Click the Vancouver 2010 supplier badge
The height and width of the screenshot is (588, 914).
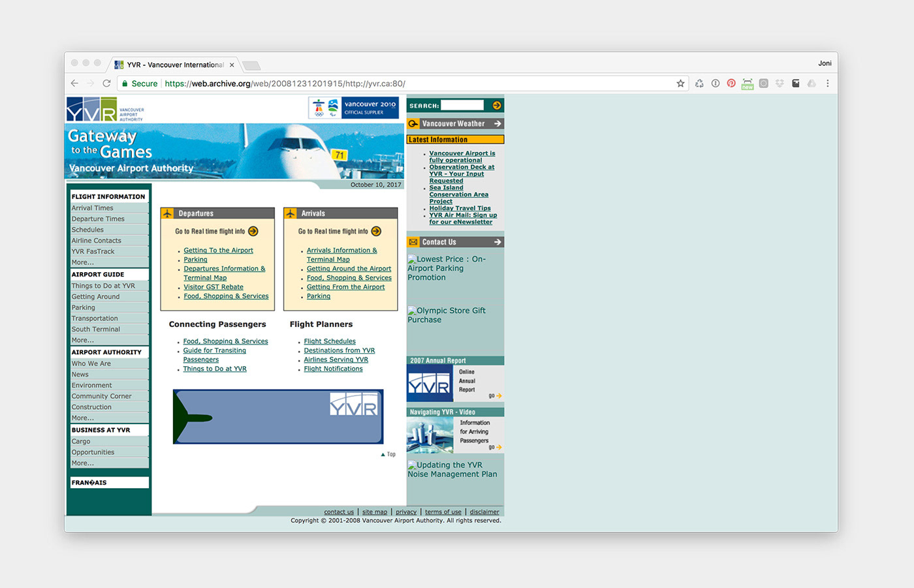coord(354,108)
